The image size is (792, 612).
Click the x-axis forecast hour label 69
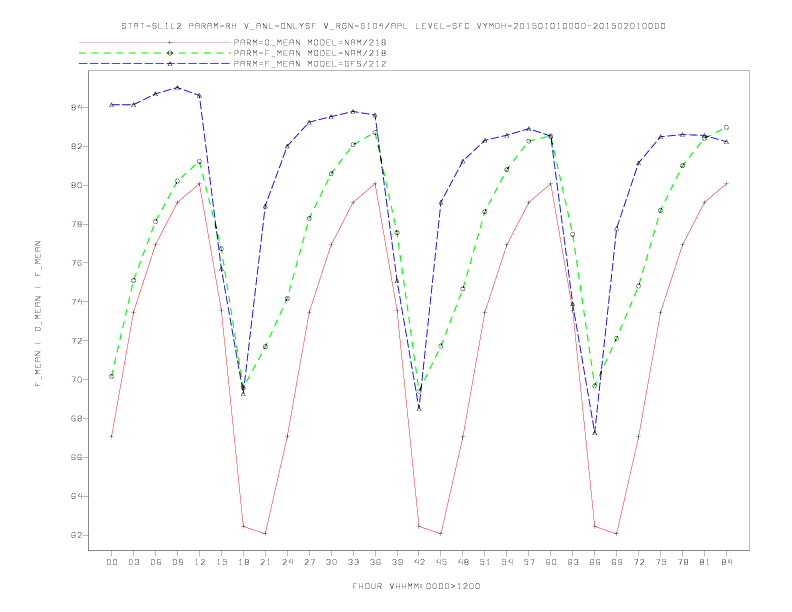[617, 562]
